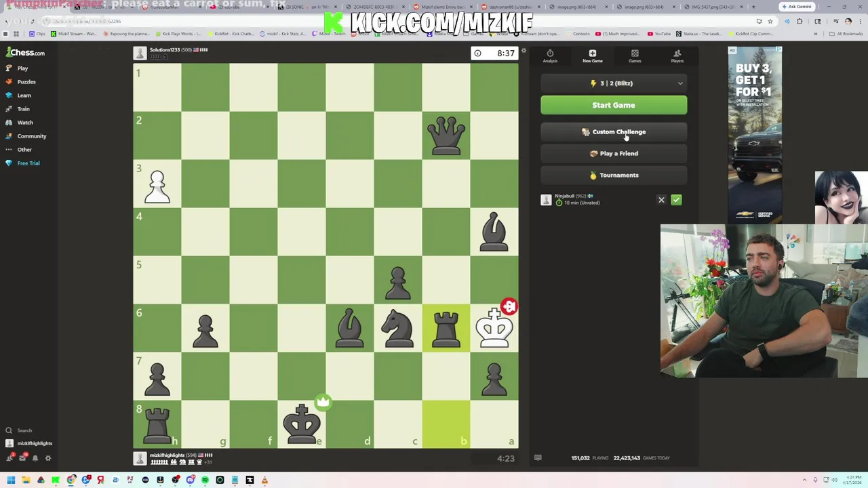The image size is (868, 488).
Task: Click the Chess.com logo
Action: click(26, 52)
